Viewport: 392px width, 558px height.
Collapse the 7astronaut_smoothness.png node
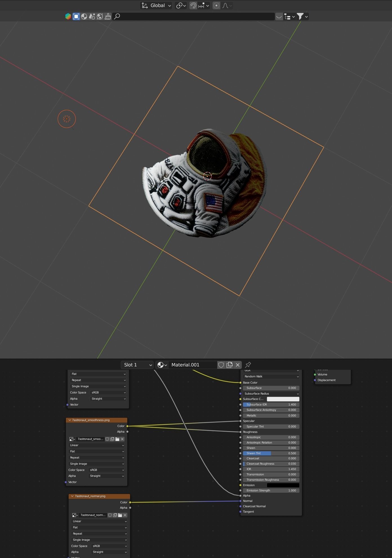70,420
